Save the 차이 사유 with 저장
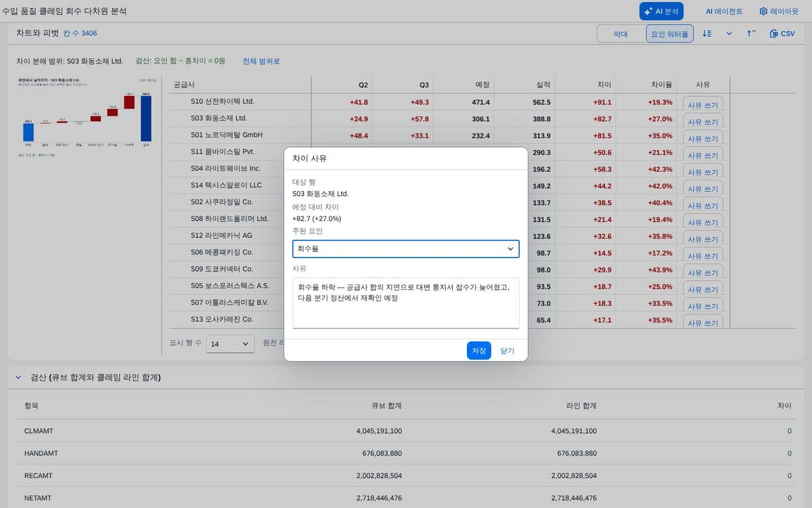This screenshot has width=812, height=508. 479,351
